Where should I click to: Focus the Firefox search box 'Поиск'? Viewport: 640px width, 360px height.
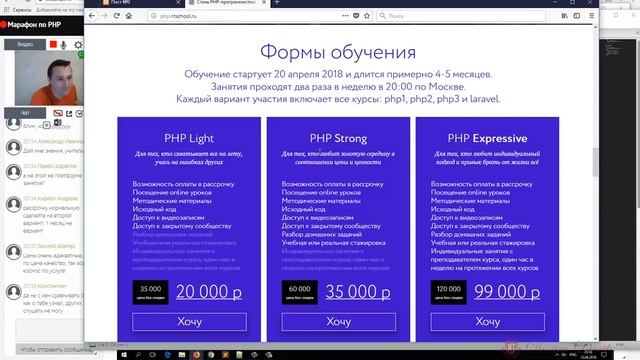461,16
